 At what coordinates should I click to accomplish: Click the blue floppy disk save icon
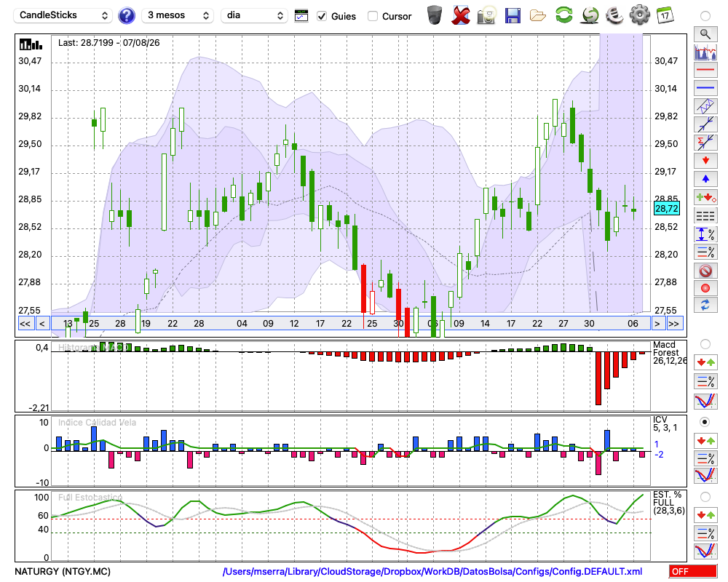[513, 15]
